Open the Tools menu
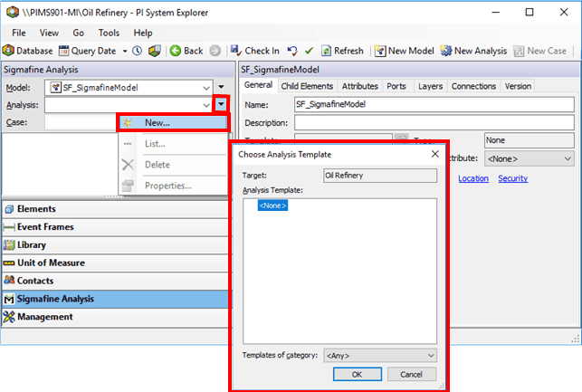The image size is (582, 392). tap(109, 33)
